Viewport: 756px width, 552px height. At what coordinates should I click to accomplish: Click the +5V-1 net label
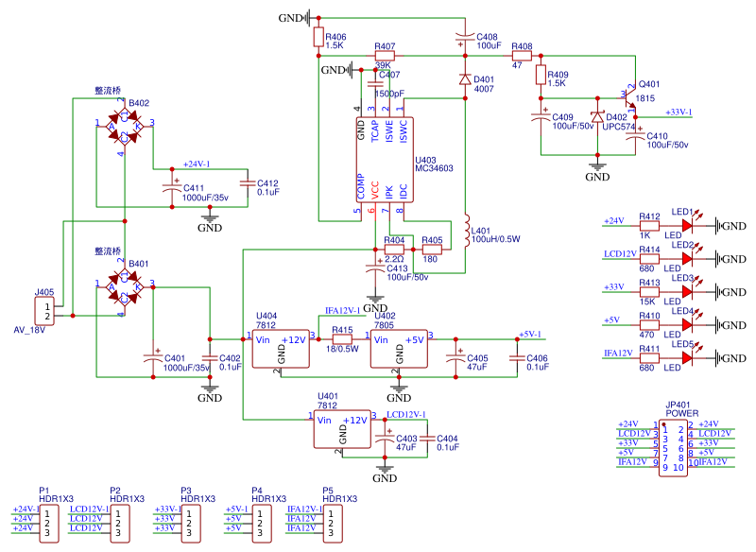pyautogui.click(x=530, y=334)
